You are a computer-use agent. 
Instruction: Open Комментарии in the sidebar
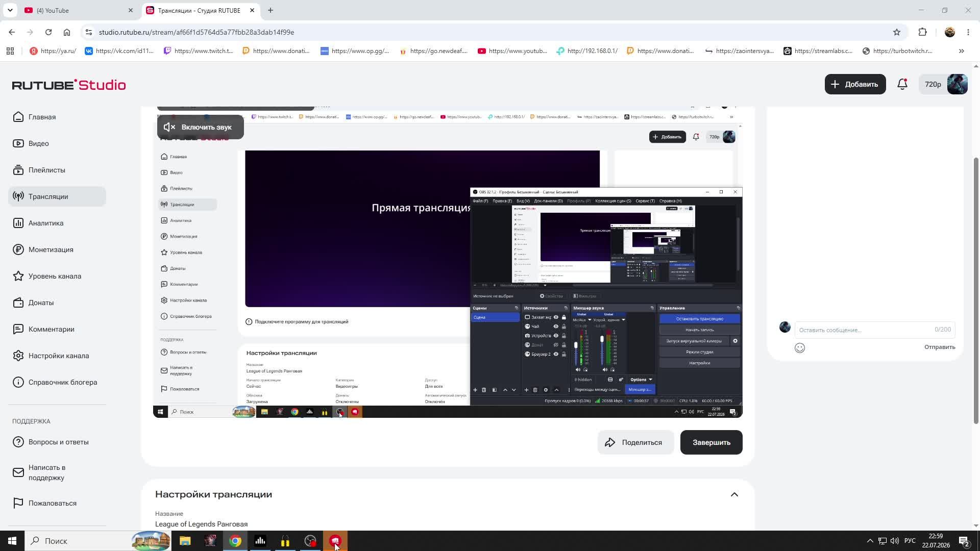click(57, 329)
